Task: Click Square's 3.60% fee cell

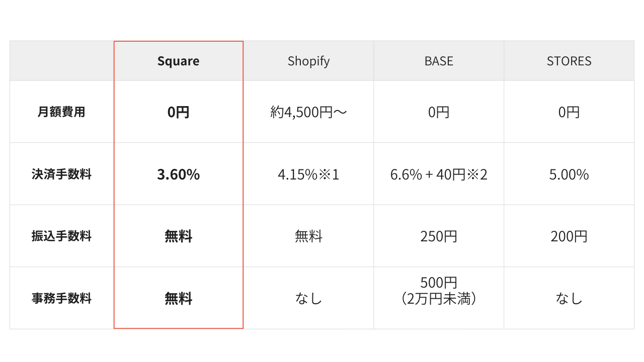Action: [178, 174]
